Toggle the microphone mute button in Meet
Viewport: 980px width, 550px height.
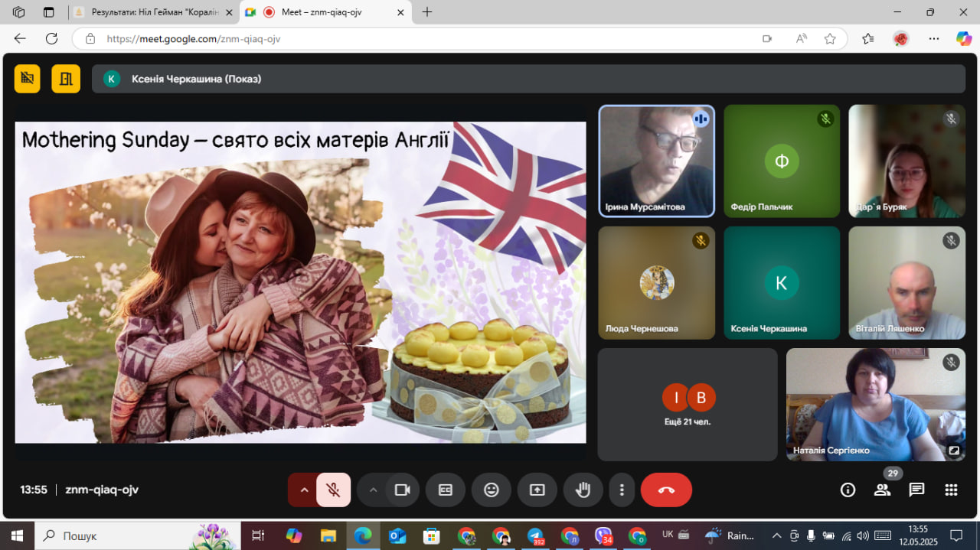tap(334, 490)
